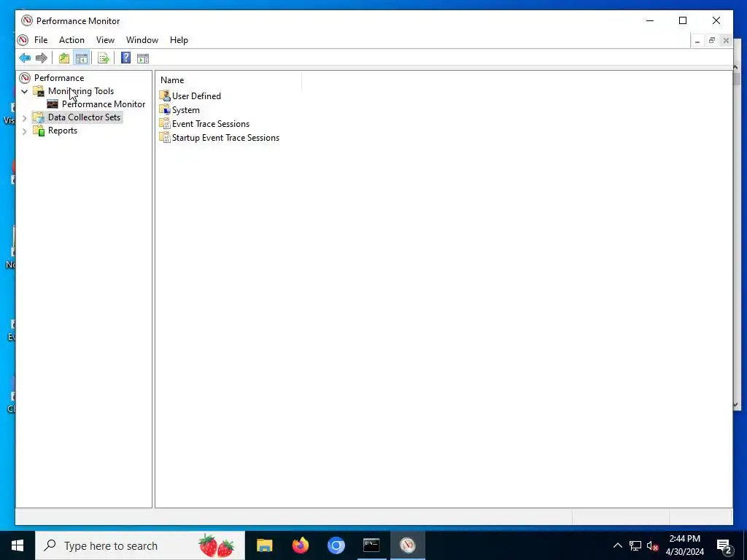Select Performance Monitor under Monitoring Tools
The width and height of the screenshot is (747, 560).
click(104, 104)
